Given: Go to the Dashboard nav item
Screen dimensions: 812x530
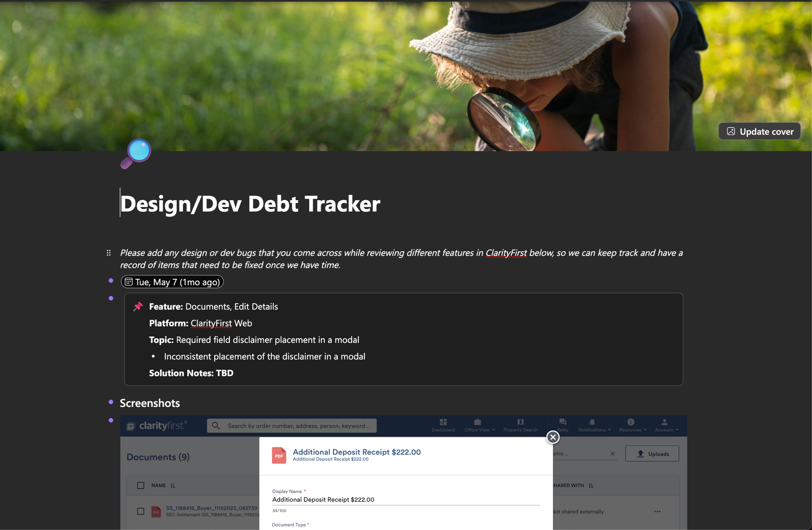Looking at the screenshot, I should click(x=443, y=425).
